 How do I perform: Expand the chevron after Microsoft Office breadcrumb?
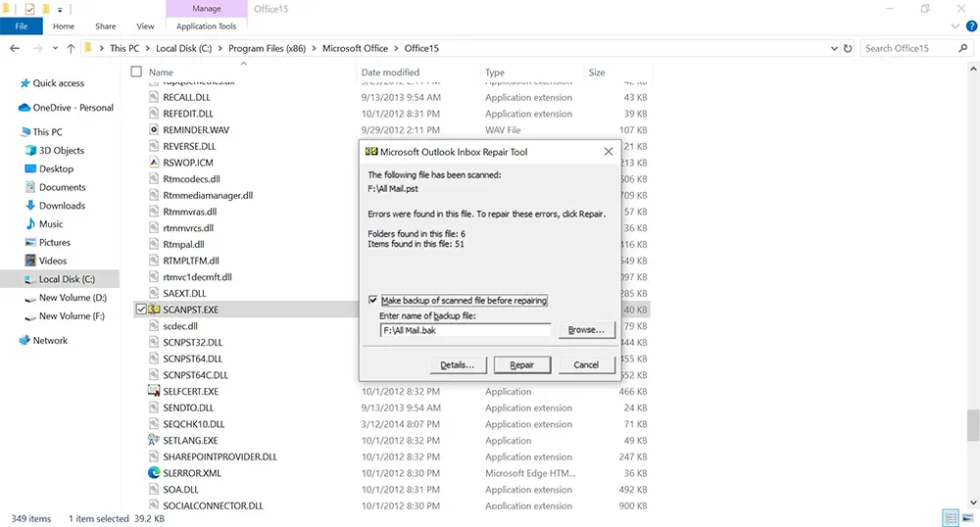pyautogui.click(x=396, y=48)
